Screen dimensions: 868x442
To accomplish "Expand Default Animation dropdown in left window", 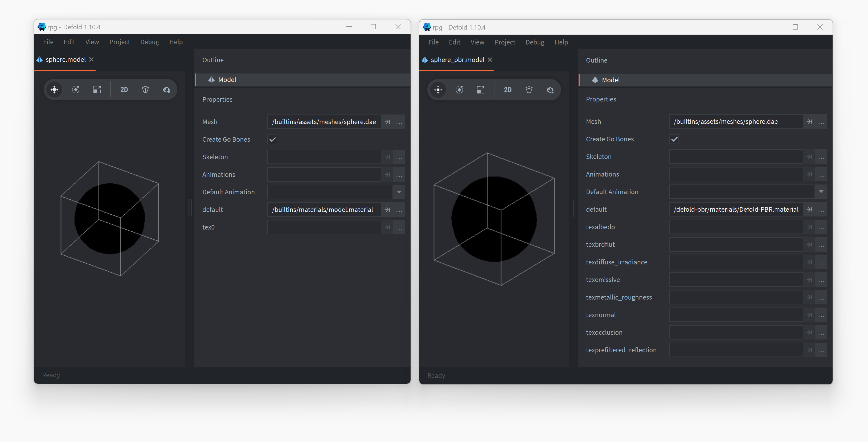I will tap(399, 192).
